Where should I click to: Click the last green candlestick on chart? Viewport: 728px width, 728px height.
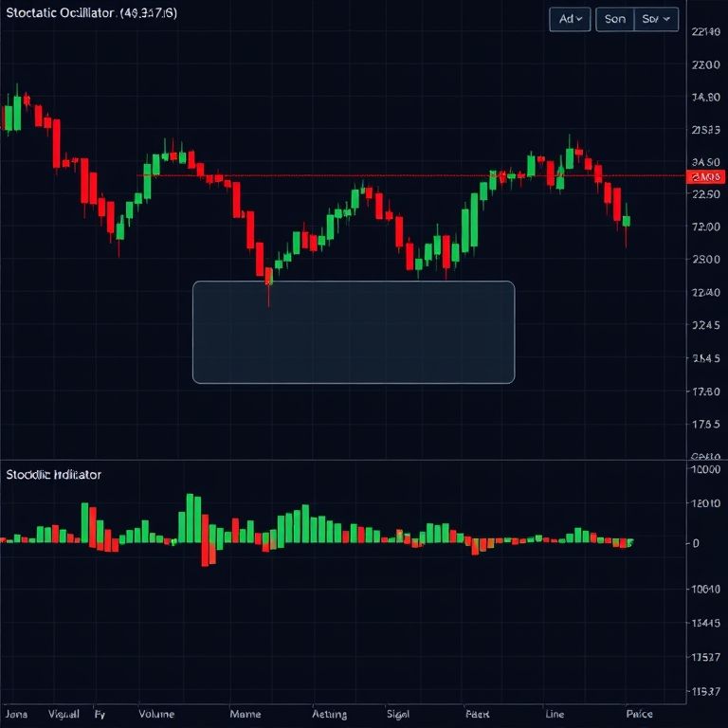pos(627,222)
